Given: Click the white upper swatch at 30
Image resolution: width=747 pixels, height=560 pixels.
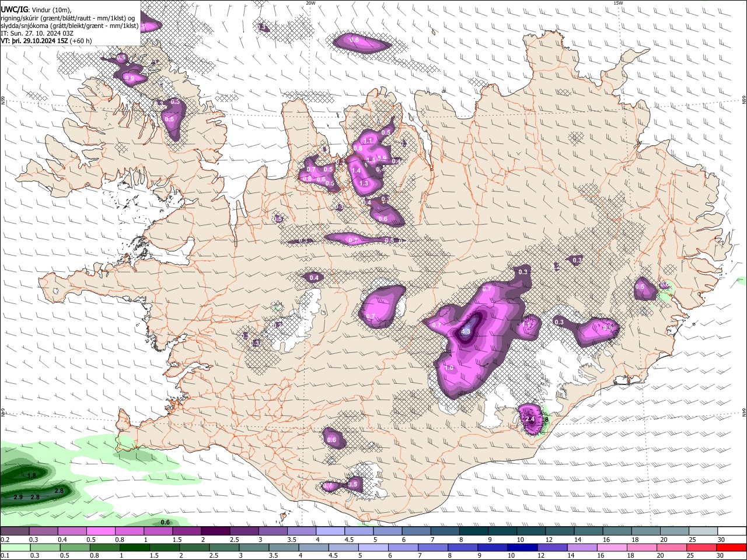Looking at the screenshot, I should click(732, 531).
